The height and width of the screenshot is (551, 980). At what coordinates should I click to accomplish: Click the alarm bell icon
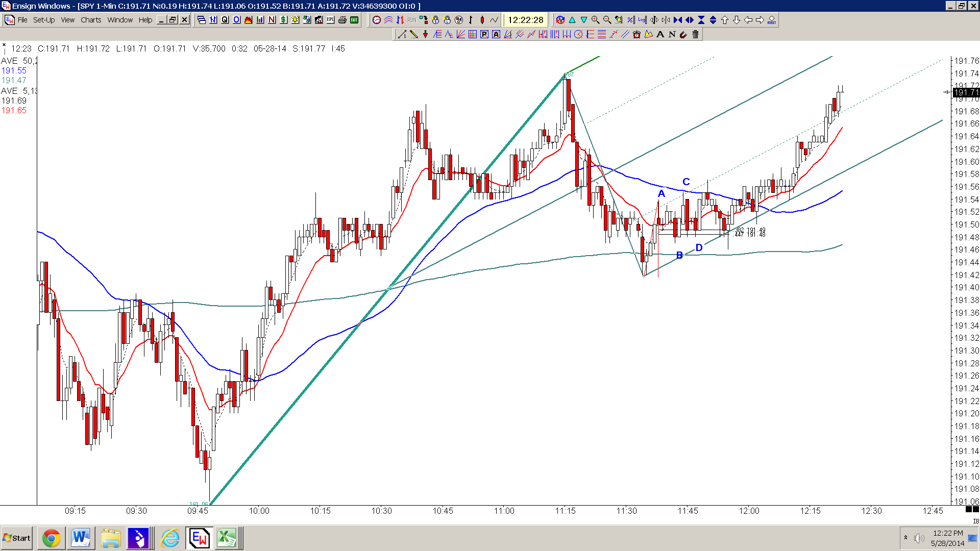pyautogui.click(x=296, y=20)
